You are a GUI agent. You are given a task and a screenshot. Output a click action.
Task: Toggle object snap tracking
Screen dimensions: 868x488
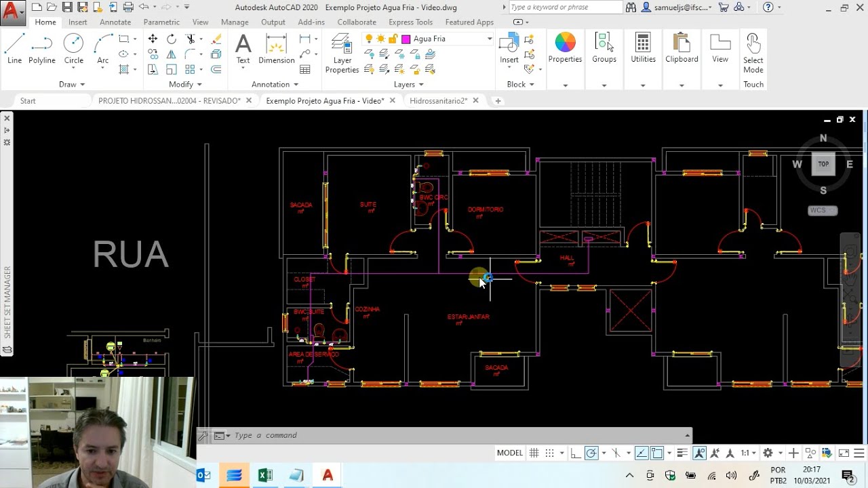coord(641,453)
